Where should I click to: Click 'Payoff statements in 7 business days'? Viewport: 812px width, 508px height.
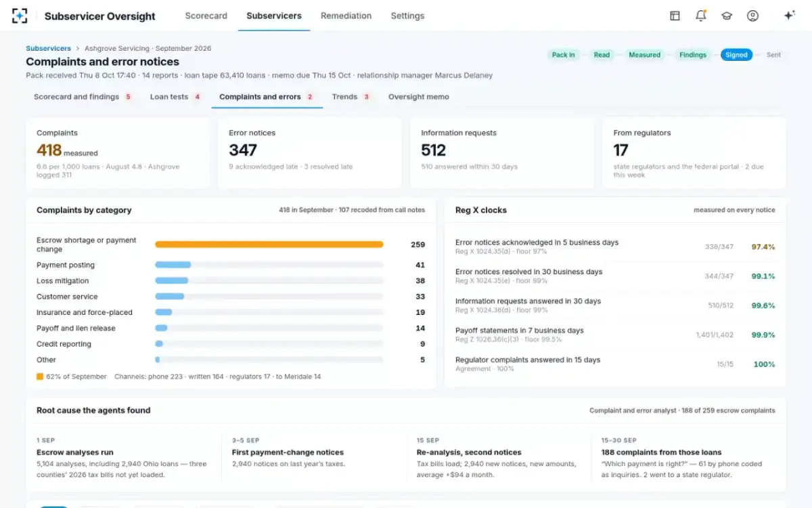tap(520, 331)
